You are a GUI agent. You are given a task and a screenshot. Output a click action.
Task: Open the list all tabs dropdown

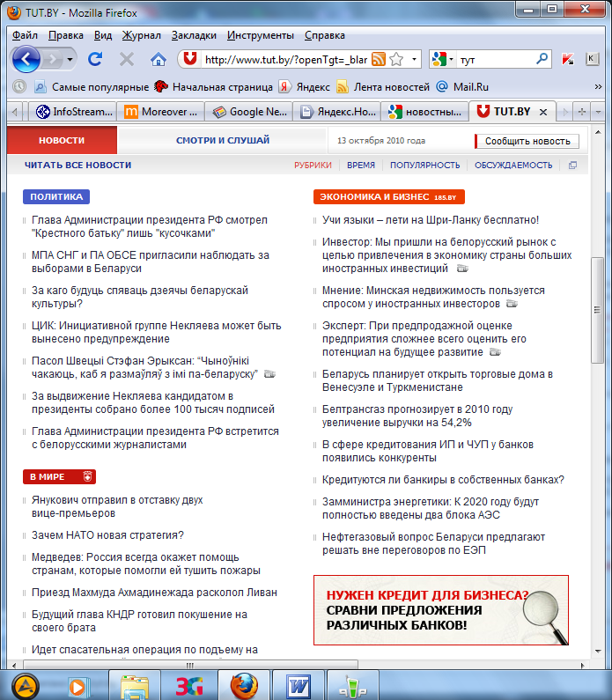(x=598, y=112)
